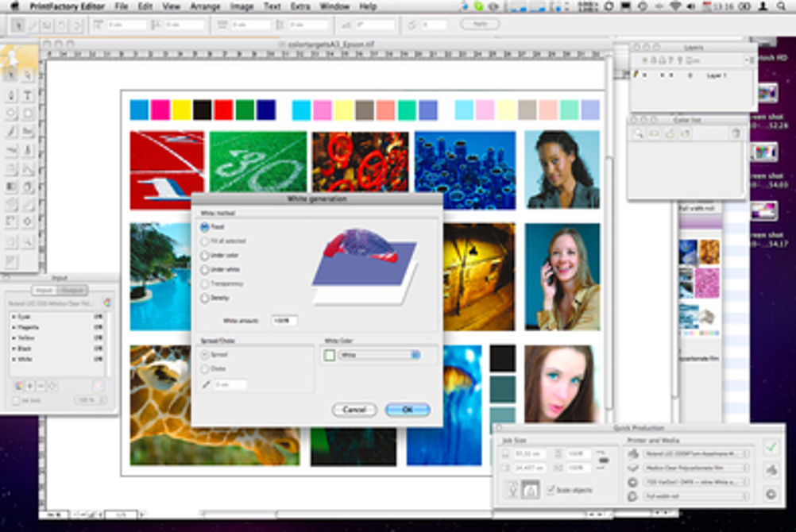Select the Under white radio button
This screenshot has height=532, width=796.
[205, 269]
